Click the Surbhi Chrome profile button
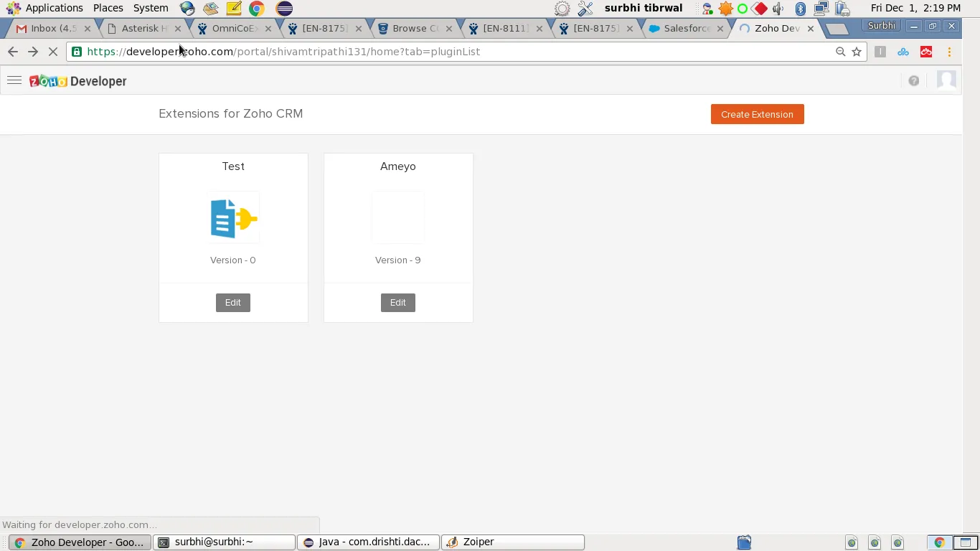Screen dimensions: 980x551 click(881, 26)
